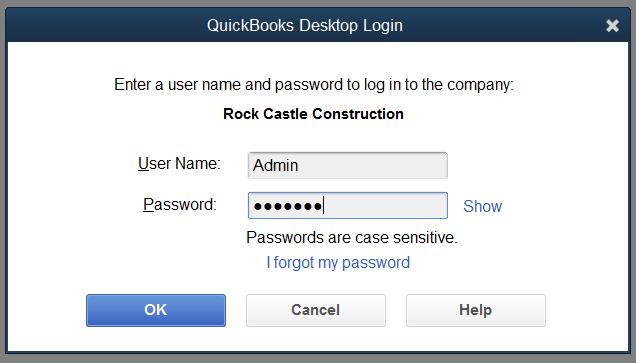Place cursor in the Password field

coord(348,206)
